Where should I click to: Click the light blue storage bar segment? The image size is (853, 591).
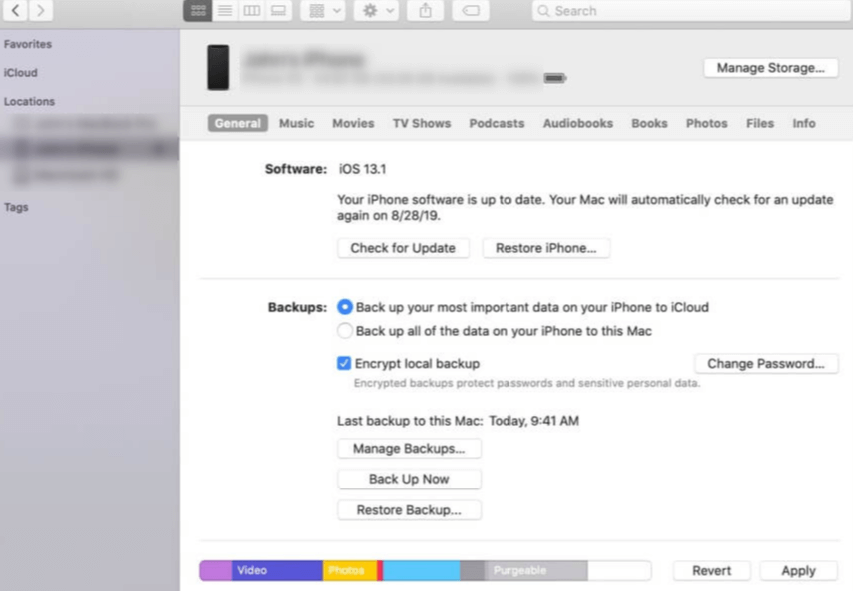(422, 570)
